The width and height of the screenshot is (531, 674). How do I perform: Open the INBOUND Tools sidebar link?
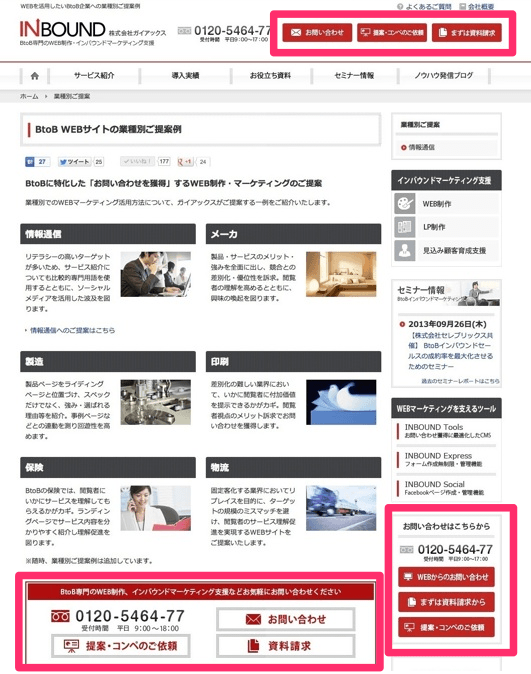(433, 427)
